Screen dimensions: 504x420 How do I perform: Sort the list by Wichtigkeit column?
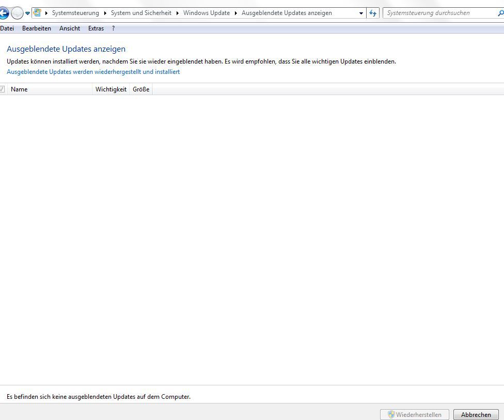111,89
